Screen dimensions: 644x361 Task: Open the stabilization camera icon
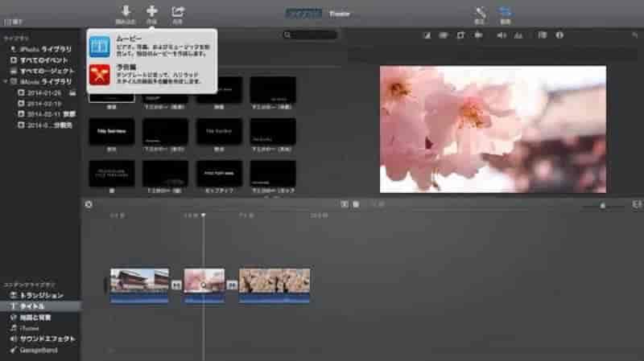tap(478, 35)
